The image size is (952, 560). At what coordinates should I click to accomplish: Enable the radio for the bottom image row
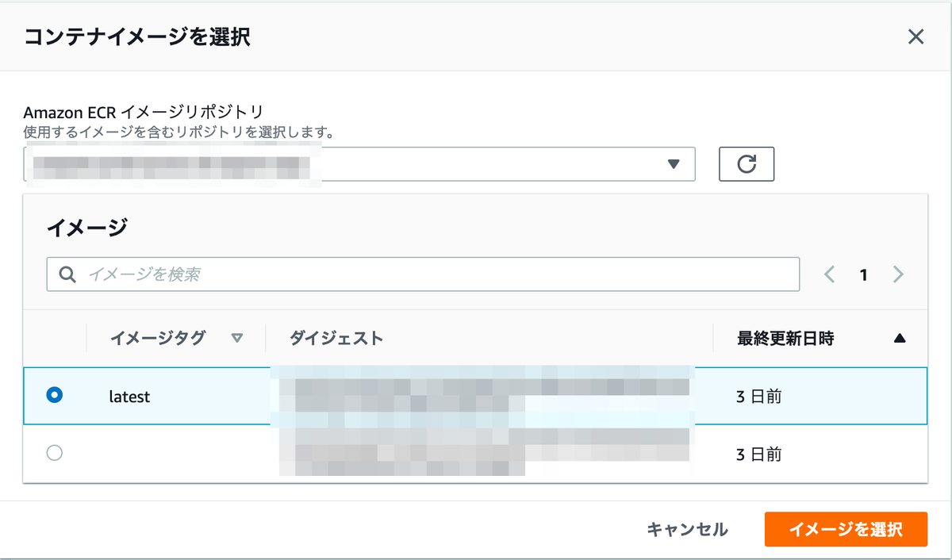[x=54, y=453]
